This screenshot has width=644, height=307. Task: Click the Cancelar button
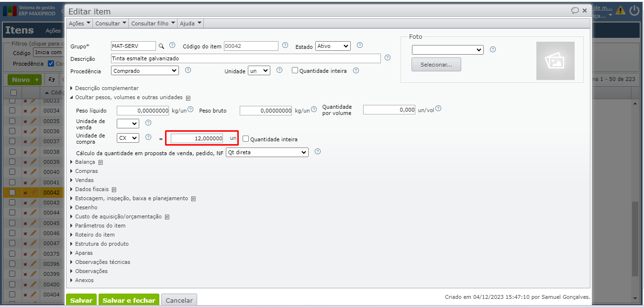pos(179,300)
